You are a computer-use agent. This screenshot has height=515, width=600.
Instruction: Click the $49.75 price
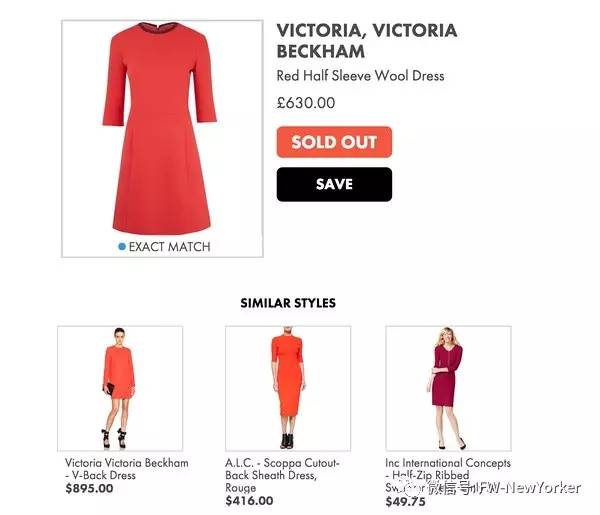(x=405, y=501)
